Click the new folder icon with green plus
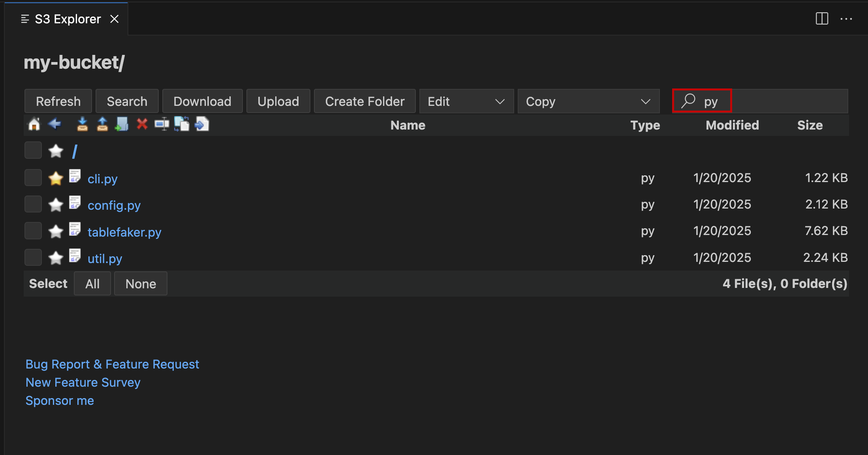Image resolution: width=868 pixels, height=455 pixels. (122, 124)
